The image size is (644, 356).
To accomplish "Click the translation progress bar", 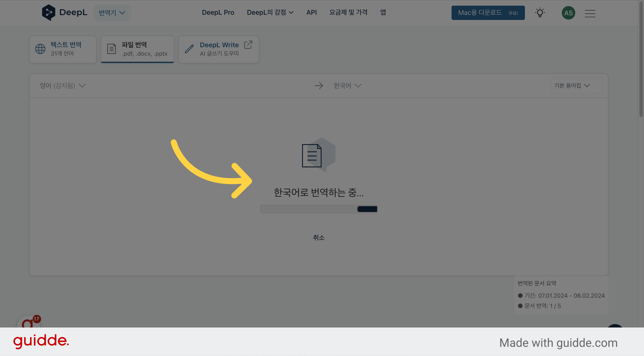I will pos(318,209).
